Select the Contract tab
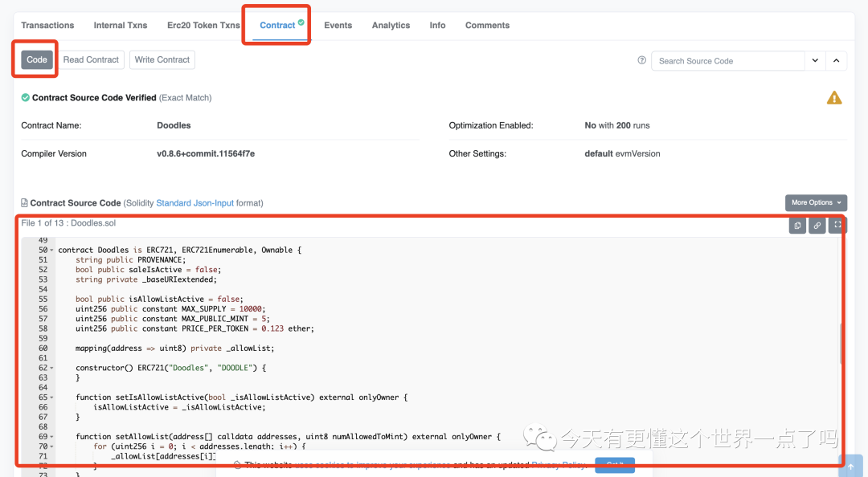 (277, 26)
